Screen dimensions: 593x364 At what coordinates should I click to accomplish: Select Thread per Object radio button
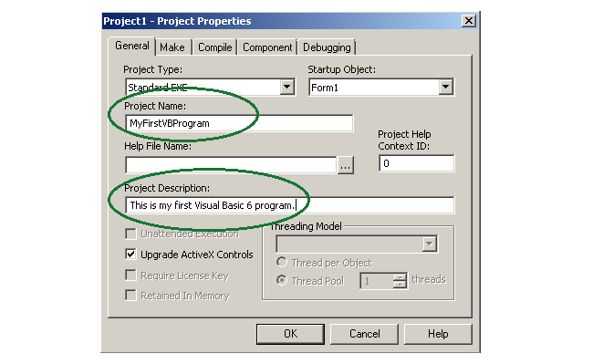pos(281,262)
